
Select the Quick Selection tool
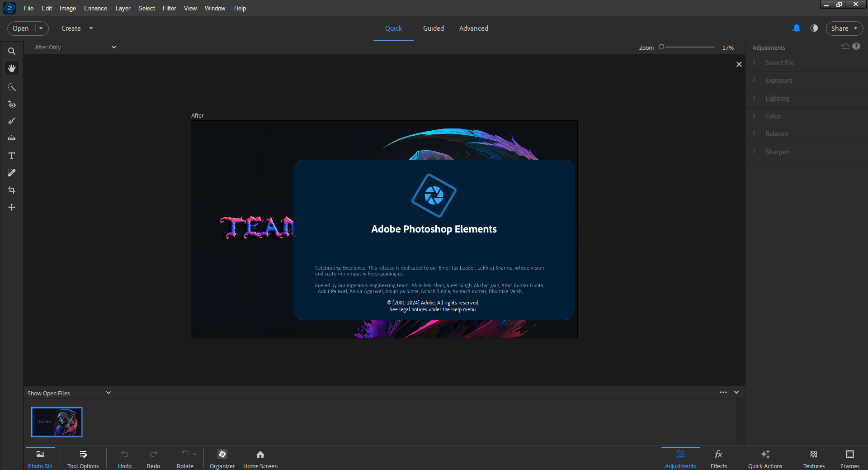[12, 87]
